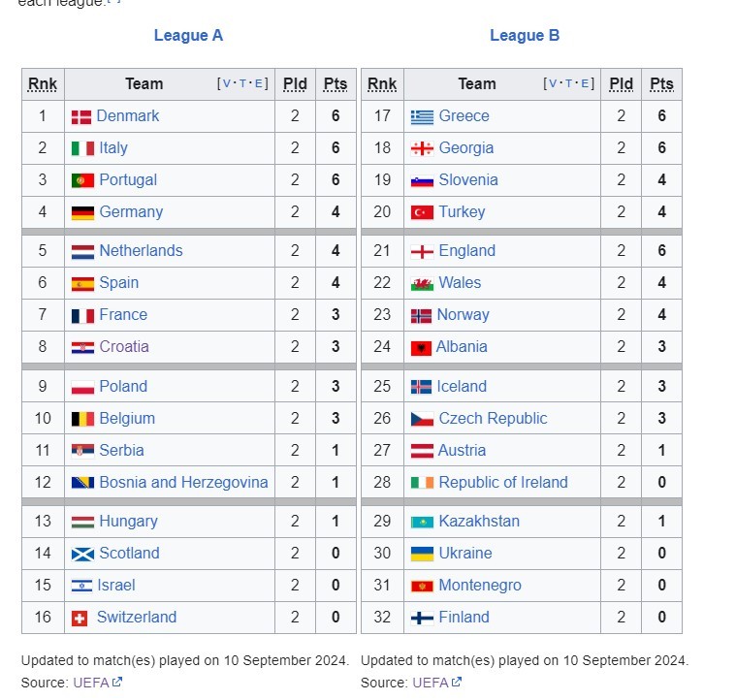
Task: Click the T link in League A header
Action: 242,83
